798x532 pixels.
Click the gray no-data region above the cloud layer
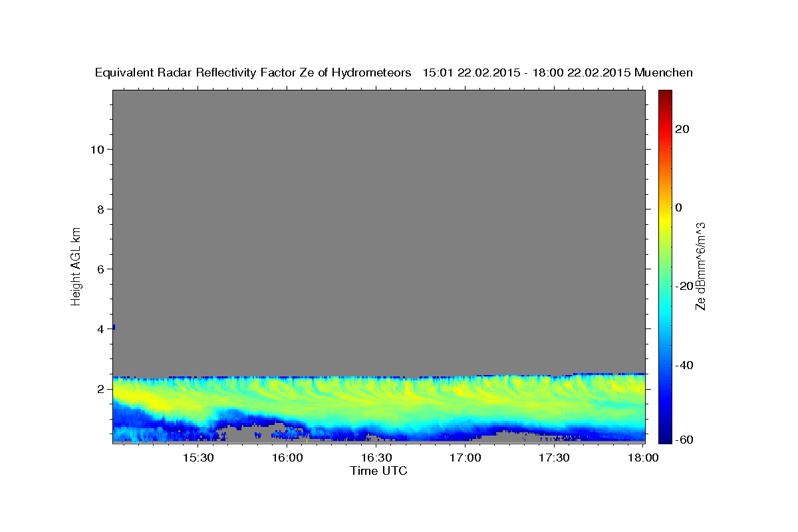coord(378,231)
